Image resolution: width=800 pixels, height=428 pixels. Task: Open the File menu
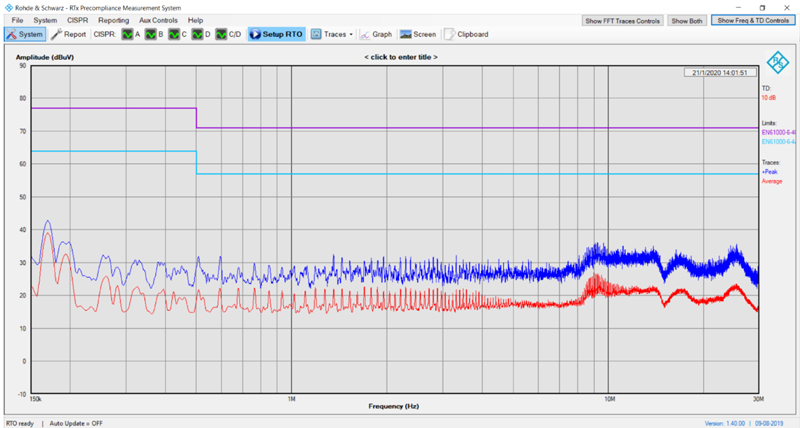coord(17,20)
